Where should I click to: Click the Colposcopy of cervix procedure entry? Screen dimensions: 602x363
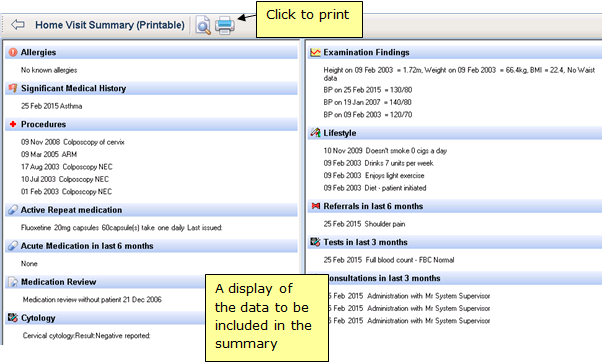tap(73, 142)
